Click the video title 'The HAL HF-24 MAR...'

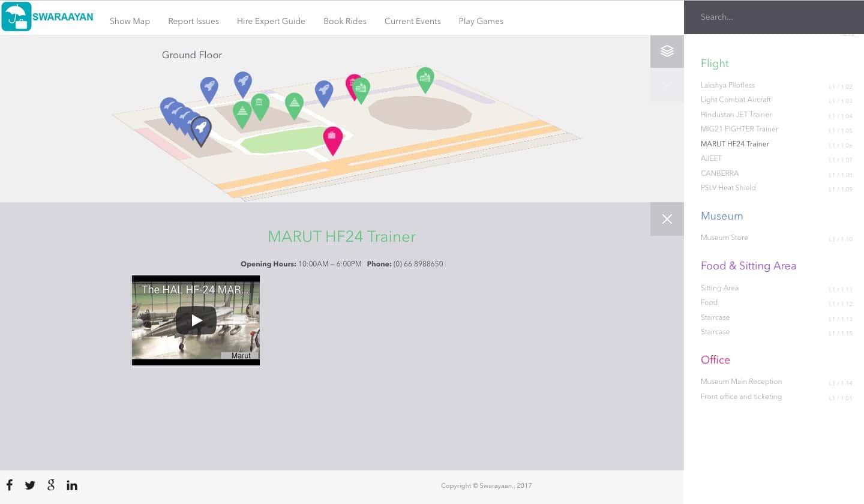click(x=196, y=289)
